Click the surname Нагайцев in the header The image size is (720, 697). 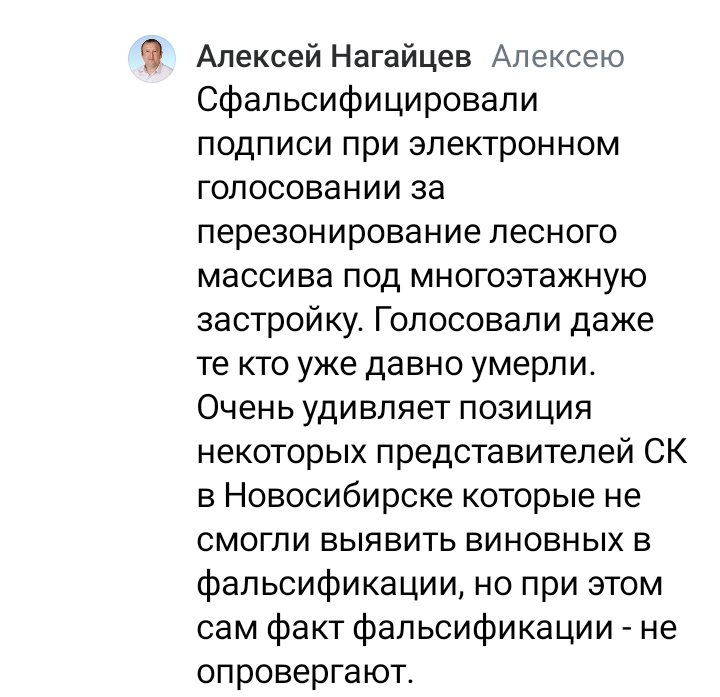pyautogui.click(x=402, y=57)
